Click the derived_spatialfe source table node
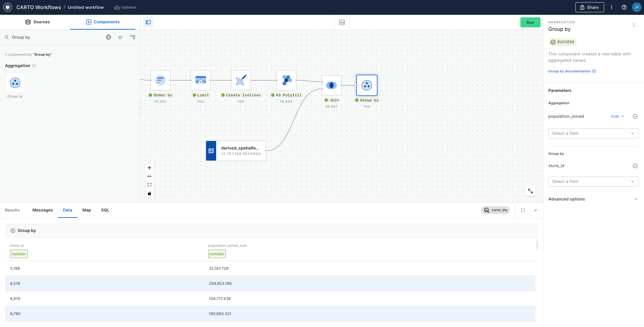The image size is (644, 327). click(x=236, y=151)
